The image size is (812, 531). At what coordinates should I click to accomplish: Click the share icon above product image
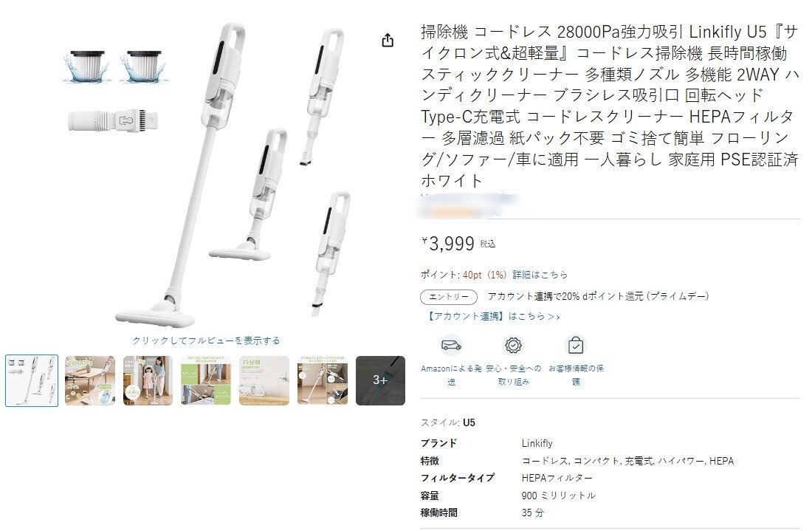(x=388, y=40)
